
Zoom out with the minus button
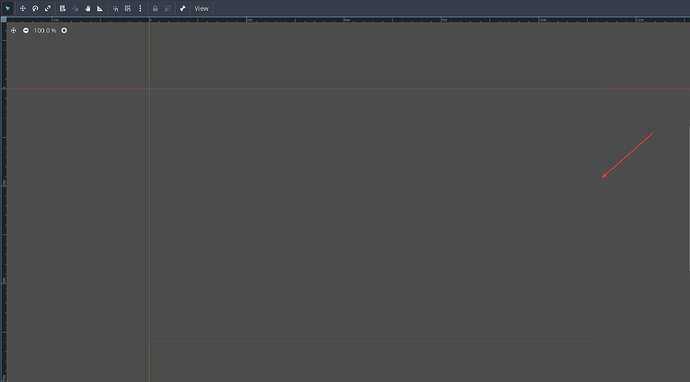tap(26, 30)
